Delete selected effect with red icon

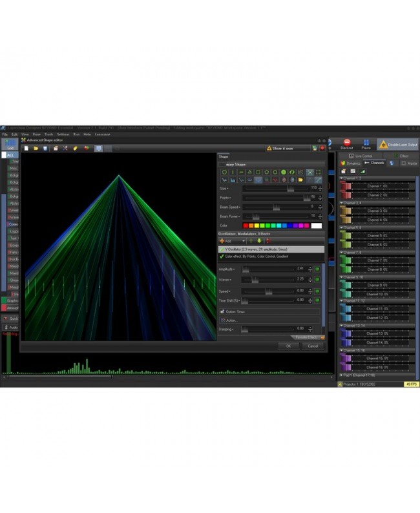(x=268, y=241)
